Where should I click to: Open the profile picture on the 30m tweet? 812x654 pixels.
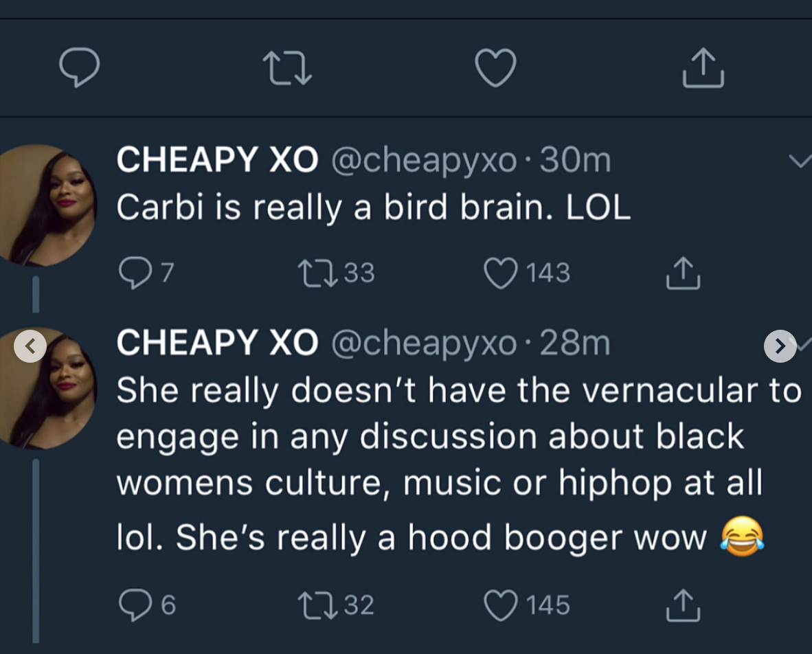tap(45, 205)
